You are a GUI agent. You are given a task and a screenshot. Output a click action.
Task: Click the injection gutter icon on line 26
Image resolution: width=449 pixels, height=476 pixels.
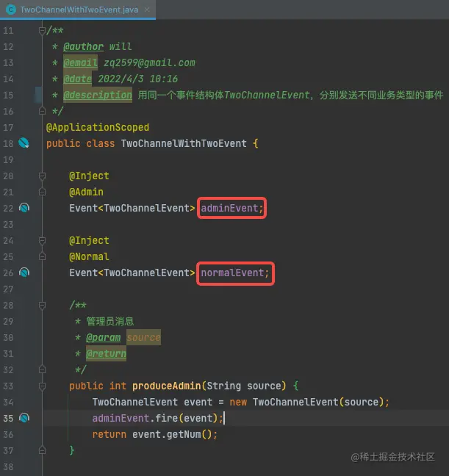point(24,273)
